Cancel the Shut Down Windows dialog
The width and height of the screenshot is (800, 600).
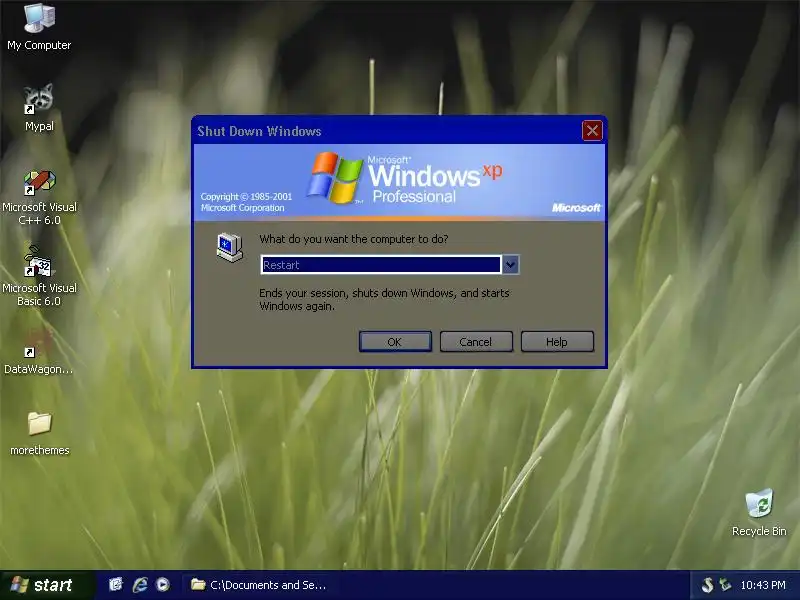coord(476,342)
